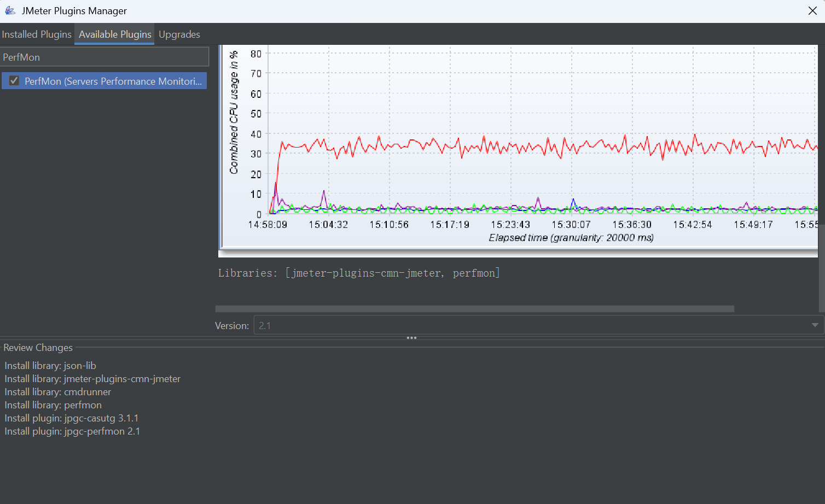Click 'Install plugin: jpgc-perfmon 2.1' line
Viewport: 825px width, 504px height.
72,431
